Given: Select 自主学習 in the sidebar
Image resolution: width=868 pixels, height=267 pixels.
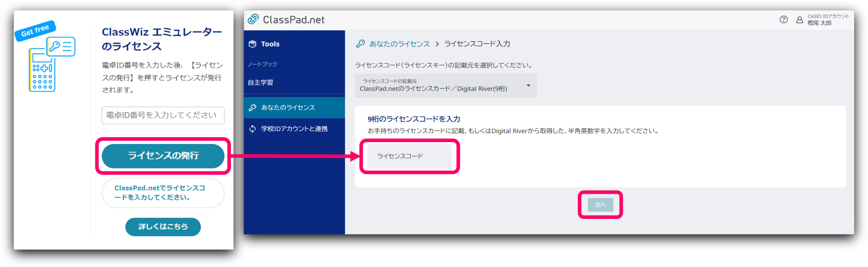Looking at the screenshot, I should [260, 82].
